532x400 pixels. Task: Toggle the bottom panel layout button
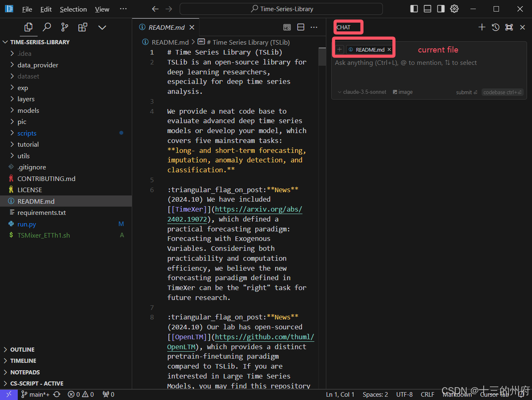point(427,9)
